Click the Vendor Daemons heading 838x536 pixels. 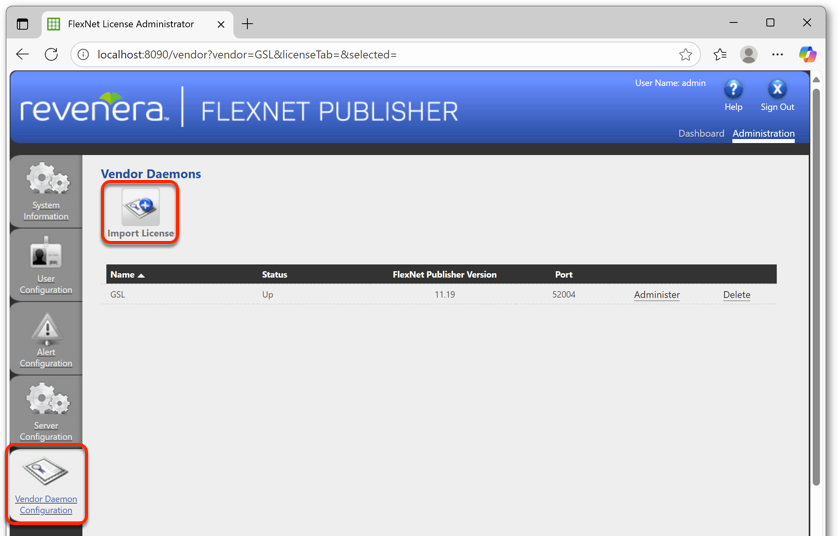coord(151,174)
